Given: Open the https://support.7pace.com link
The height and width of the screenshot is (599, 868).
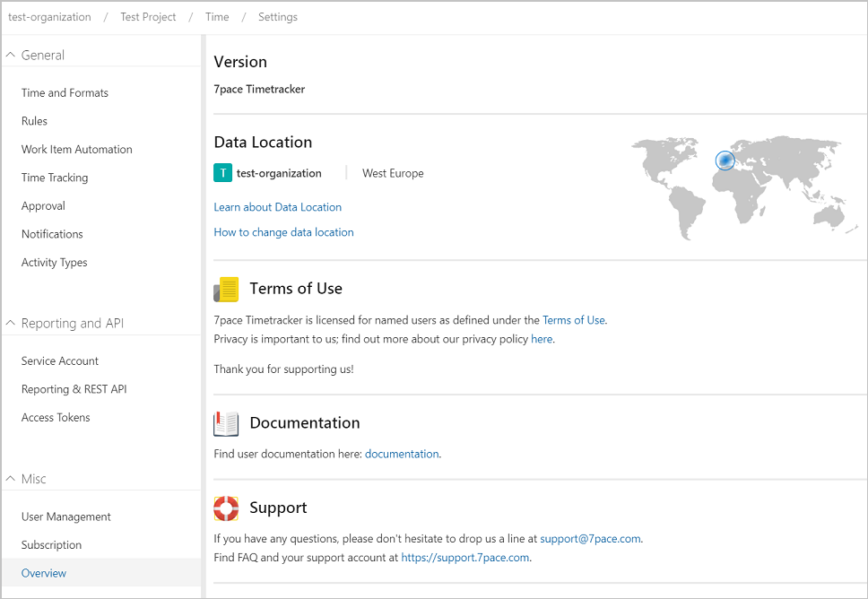Looking at the screenshot, I should (465, 558).
